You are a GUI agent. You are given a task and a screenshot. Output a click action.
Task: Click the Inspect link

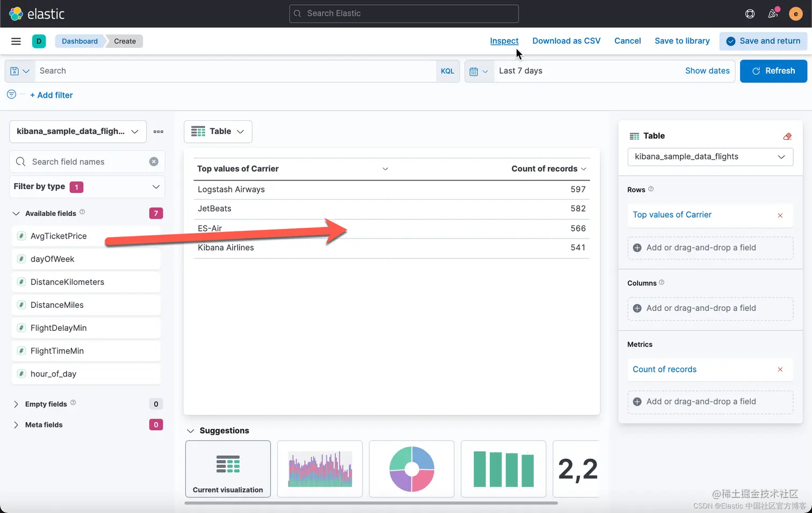[504, 41]
